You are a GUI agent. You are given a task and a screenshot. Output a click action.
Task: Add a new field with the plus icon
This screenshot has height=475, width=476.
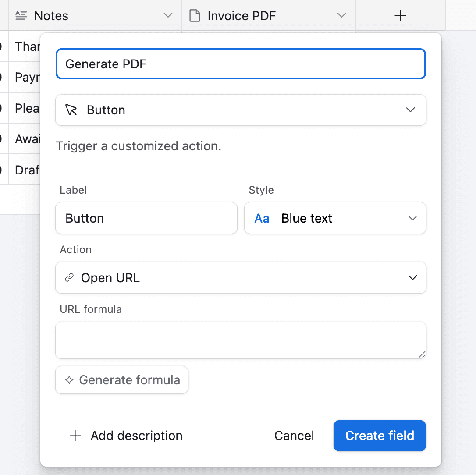point(400,16)
